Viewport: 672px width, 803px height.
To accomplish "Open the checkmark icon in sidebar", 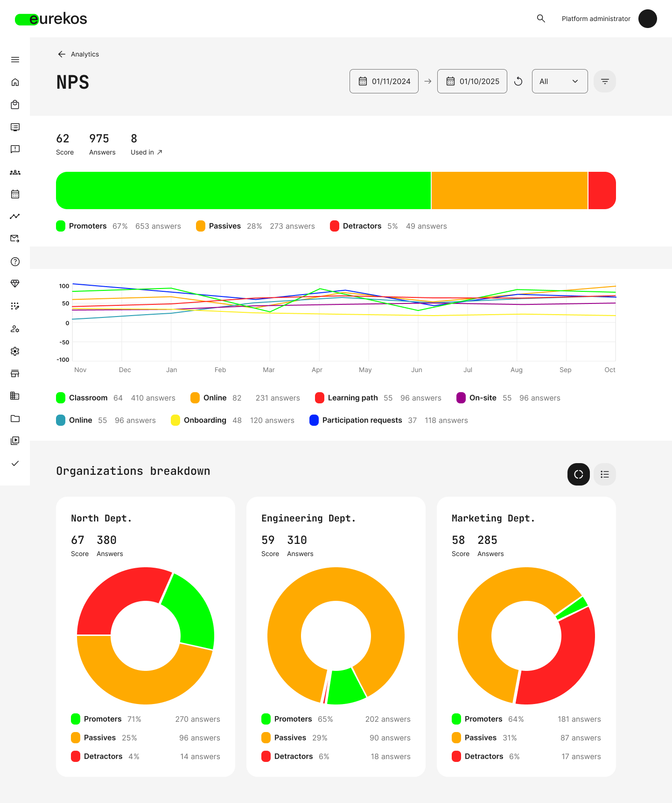I will click(15, 463).
